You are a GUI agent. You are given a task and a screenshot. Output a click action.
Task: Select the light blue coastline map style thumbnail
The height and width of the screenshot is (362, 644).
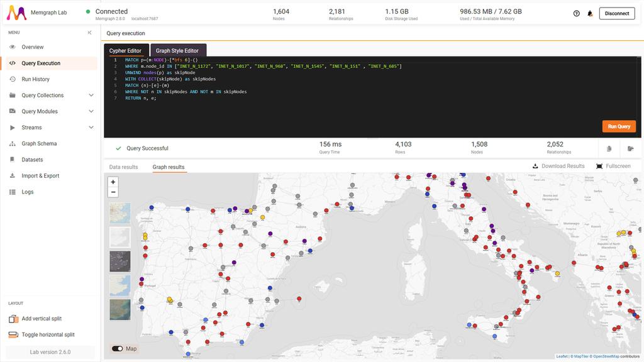[x=120, y=285]
